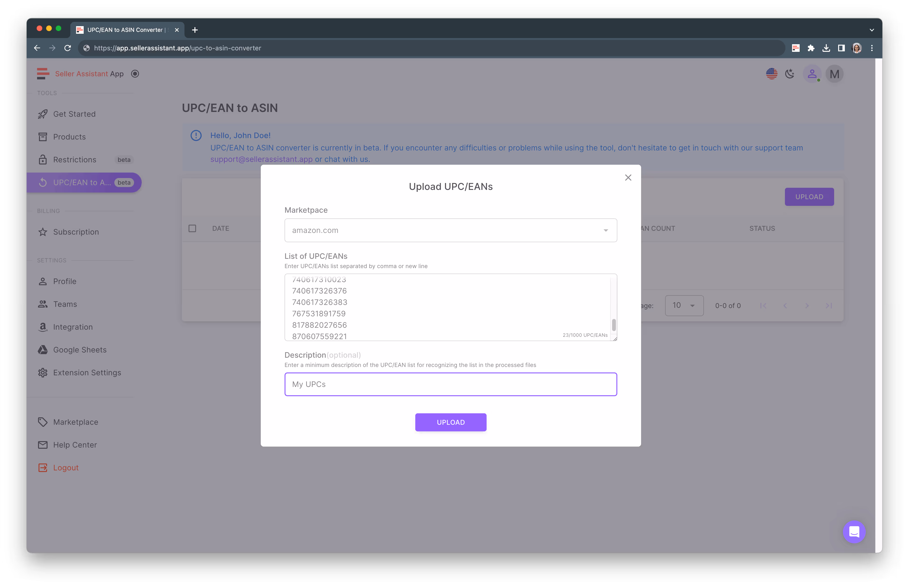Viewport: 909px width, 588px height.
Task: Toggle dark mode moon icon
Action: [x=789, y=74]
